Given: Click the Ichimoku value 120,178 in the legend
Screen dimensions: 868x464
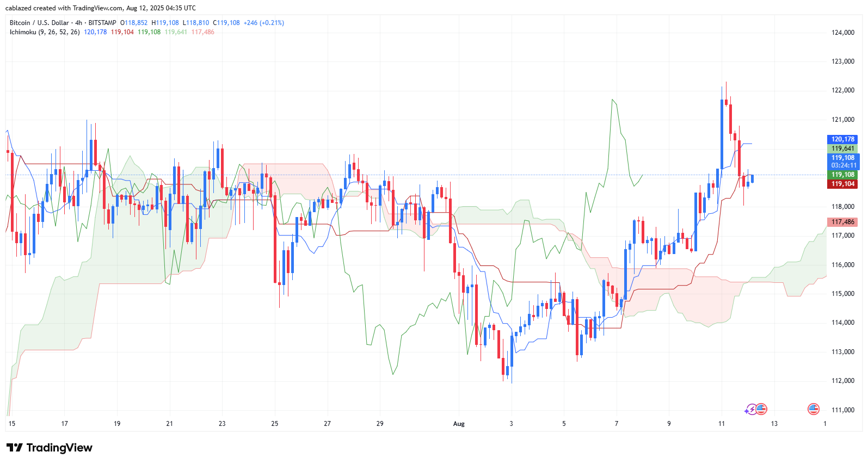Looking at the screenshot, I should [x=95, y=32].
